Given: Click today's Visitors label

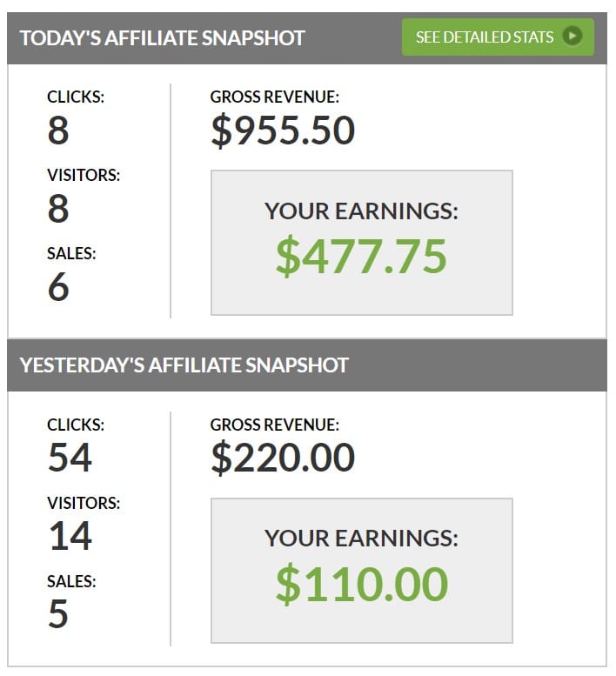Looking at the screenshot, I should (x=84, y=175).
